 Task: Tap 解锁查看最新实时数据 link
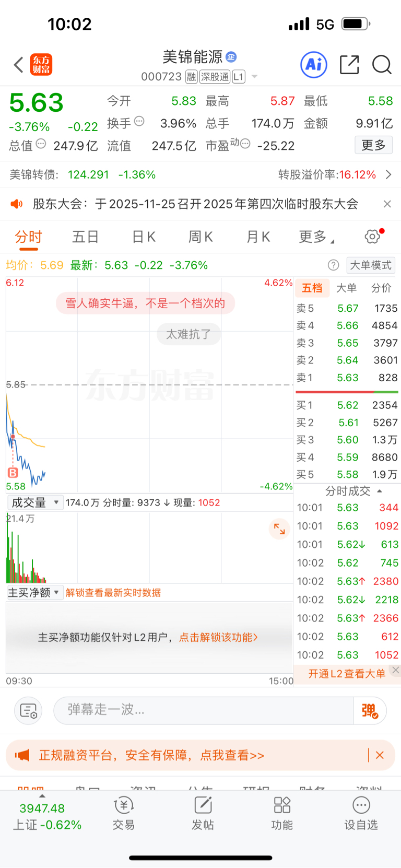pos(113,593)
